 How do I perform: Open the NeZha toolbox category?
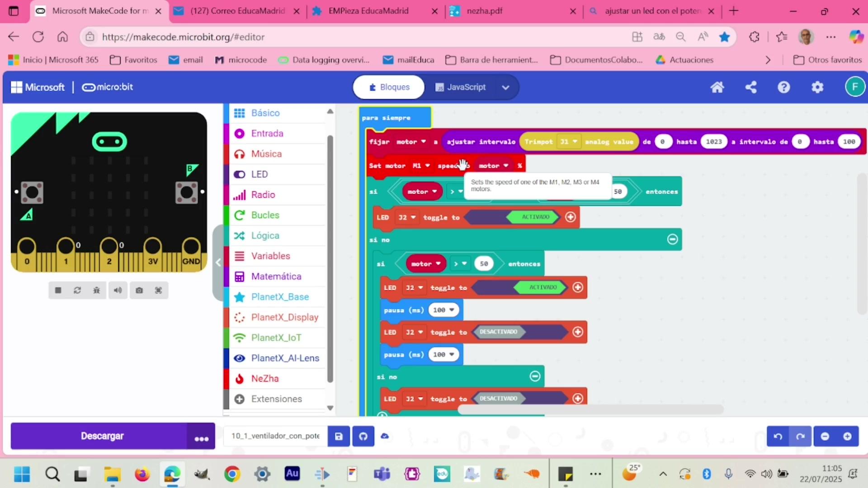coord(265,379)
